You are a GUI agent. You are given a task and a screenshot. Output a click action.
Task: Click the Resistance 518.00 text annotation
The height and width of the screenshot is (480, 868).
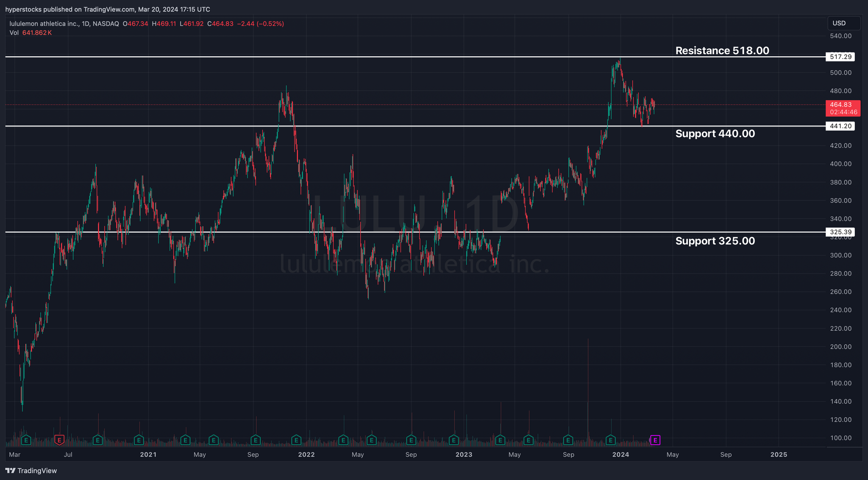pyautogui.click(x=722, y=50)
